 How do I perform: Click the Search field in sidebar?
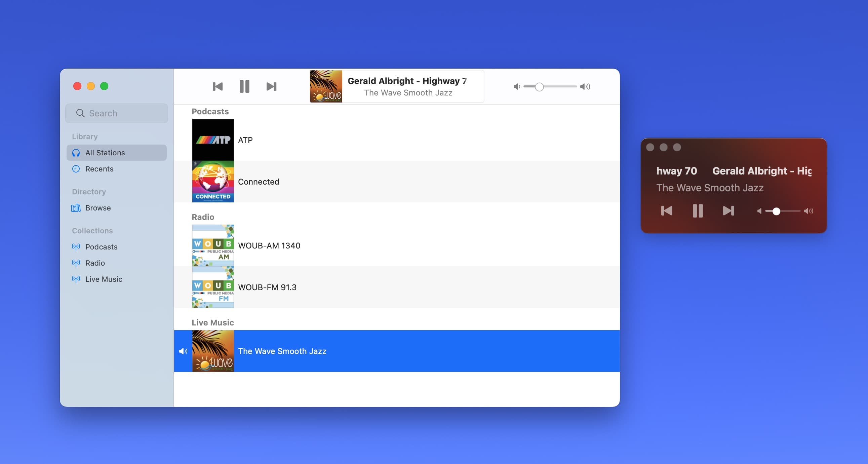pos(117,113)
